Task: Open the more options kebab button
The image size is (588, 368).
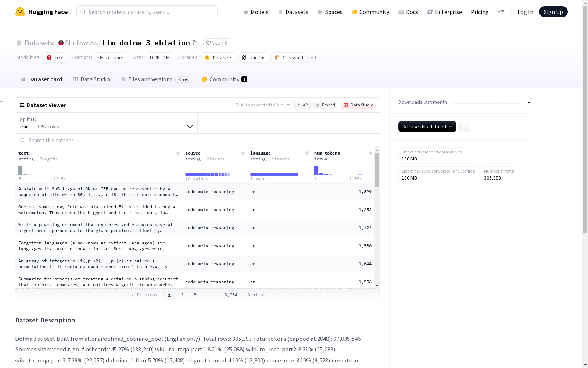Action: (465, 127)
